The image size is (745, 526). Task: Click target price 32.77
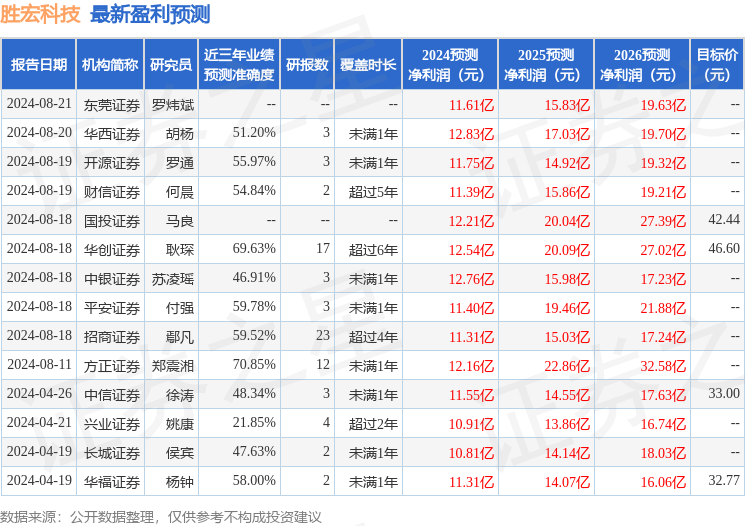(x=724, y=480)
